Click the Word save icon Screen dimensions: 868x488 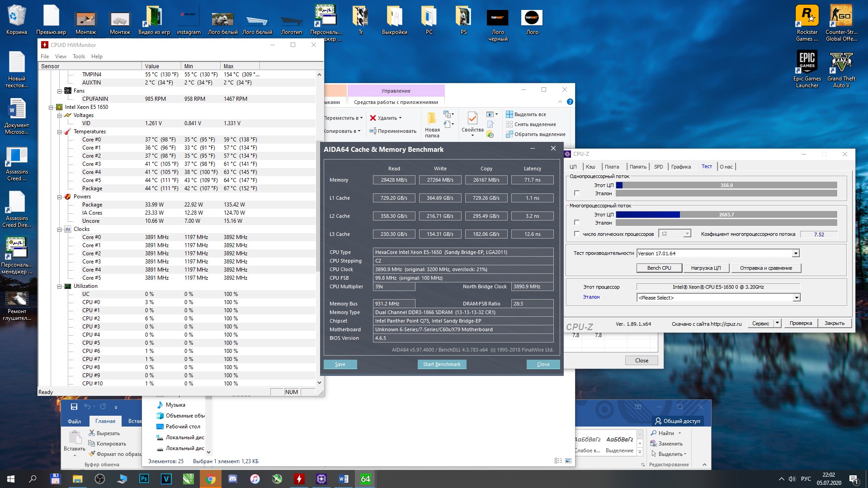click(x=74, y=407)
